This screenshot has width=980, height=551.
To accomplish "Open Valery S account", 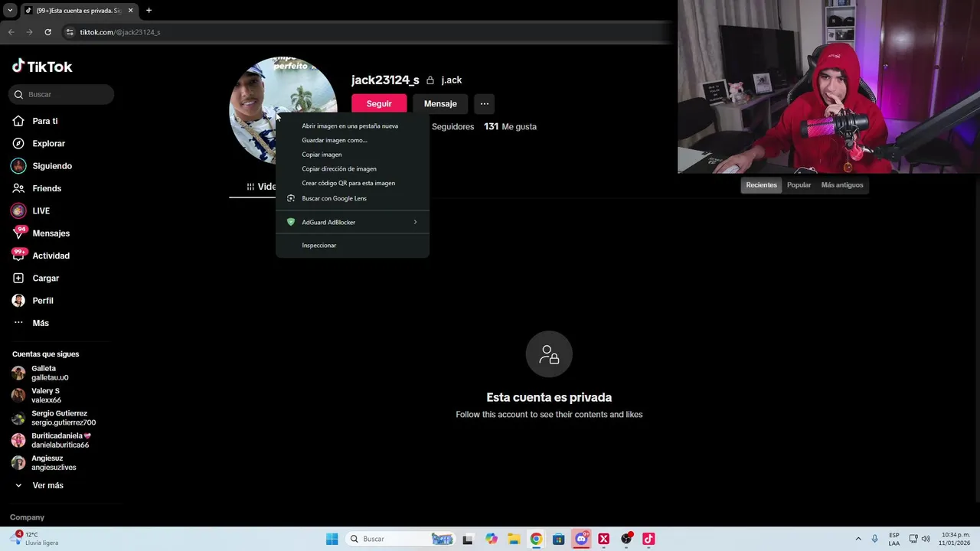I will [46, 396].
